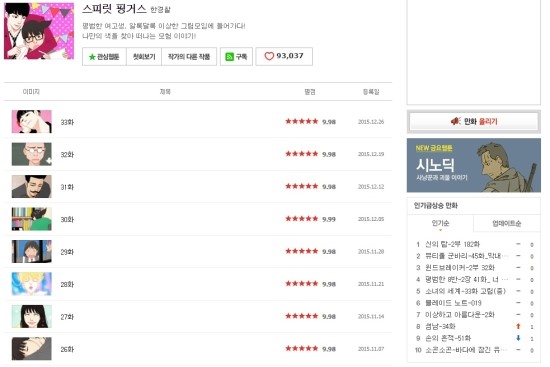Open ranked item 신의 탑-2부 182화
This screenshot has width=550, height=367.
tap(452, 244)
